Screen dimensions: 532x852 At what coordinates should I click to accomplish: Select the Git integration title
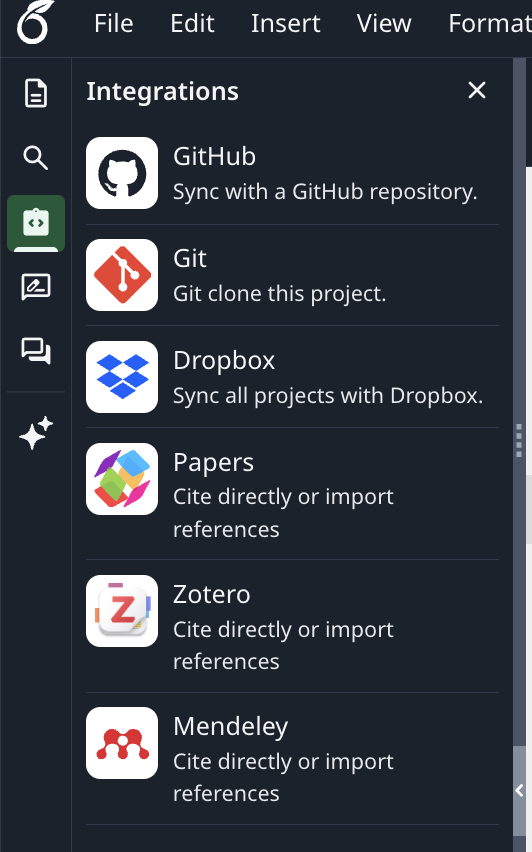[190, 258]
